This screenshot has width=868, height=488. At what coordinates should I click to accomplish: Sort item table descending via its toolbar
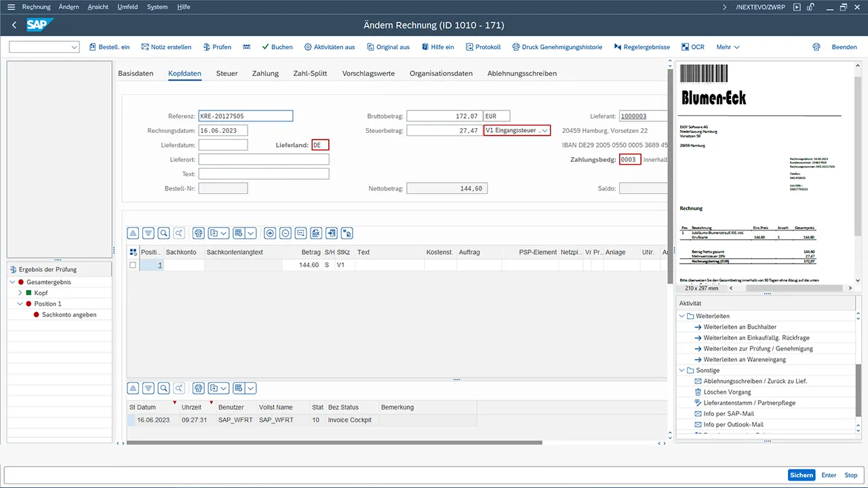pos(149,233)
